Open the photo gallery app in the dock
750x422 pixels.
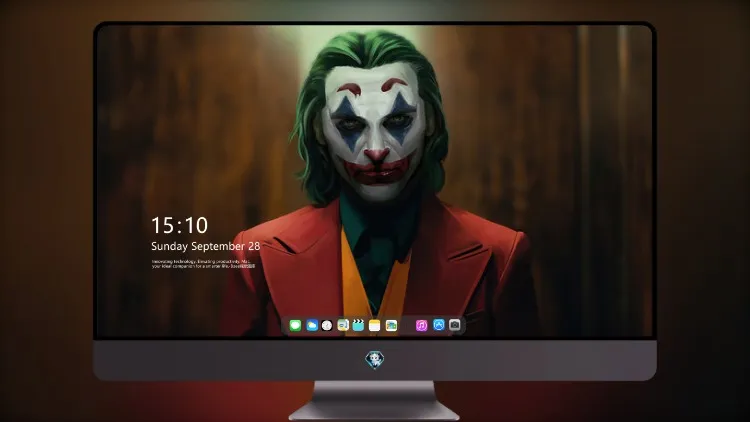tap(391, 325)
